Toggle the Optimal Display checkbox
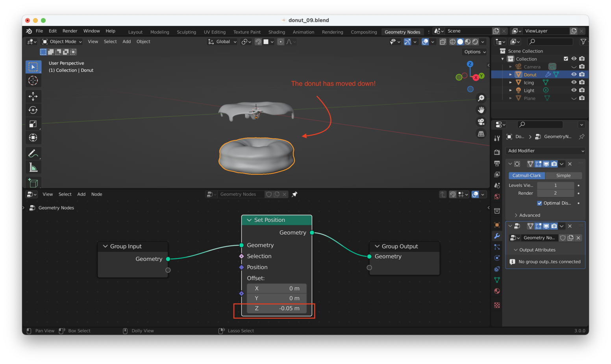Viewport: 611px width, 364px height. pyautogui.click(x=539, y=203)
